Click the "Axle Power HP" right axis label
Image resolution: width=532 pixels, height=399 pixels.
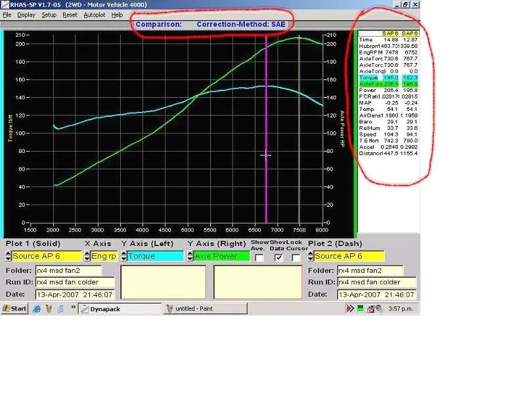(342, 129)
